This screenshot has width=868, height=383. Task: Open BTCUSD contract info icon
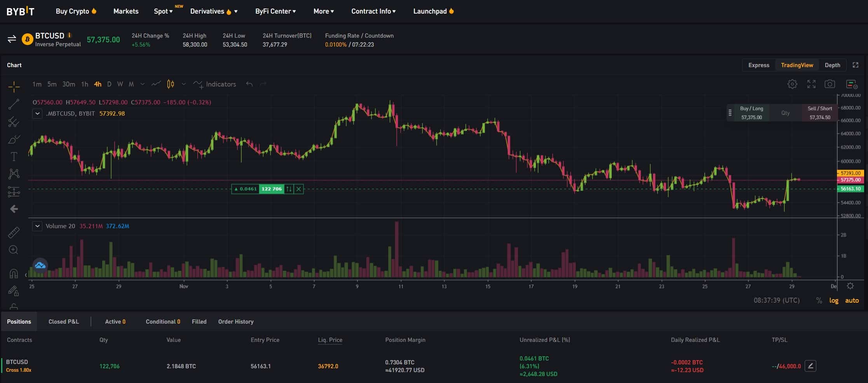click(x=70, y=35)
